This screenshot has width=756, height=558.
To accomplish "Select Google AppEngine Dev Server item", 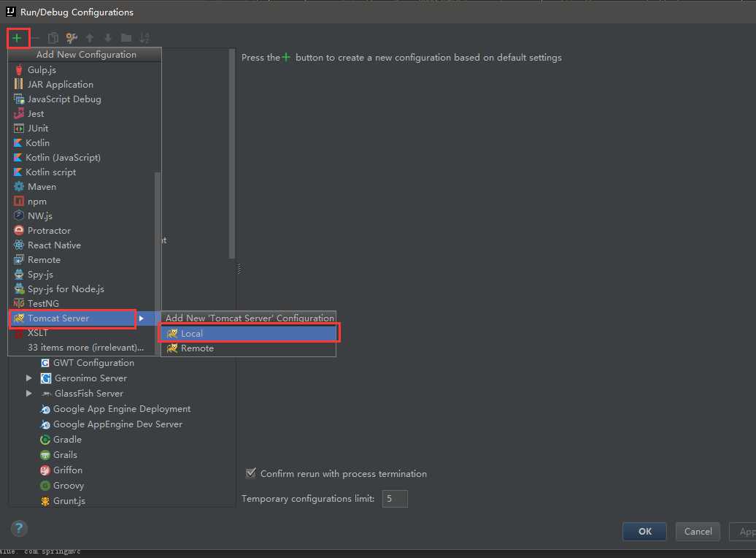I will [x=112, y=424].
